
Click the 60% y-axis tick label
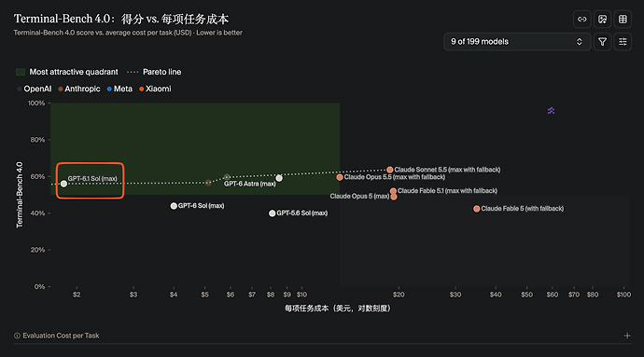click(x=37, y=176)
